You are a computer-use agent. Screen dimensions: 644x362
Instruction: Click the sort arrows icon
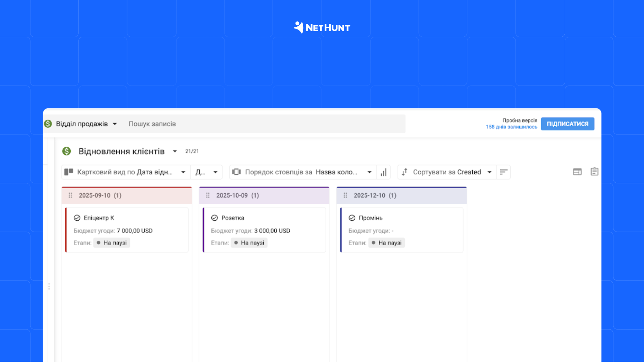pyautogui.click(x=405, y=172)
